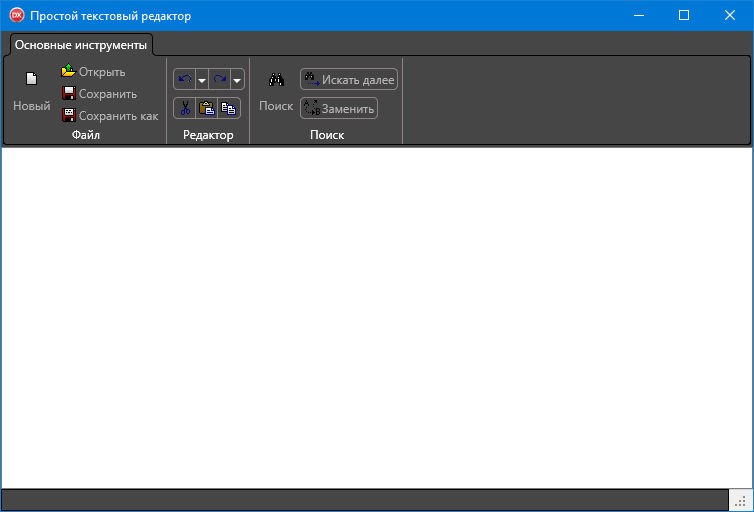Click the Заменить button
Screen dimensions: 754x512
pos(339,108)
